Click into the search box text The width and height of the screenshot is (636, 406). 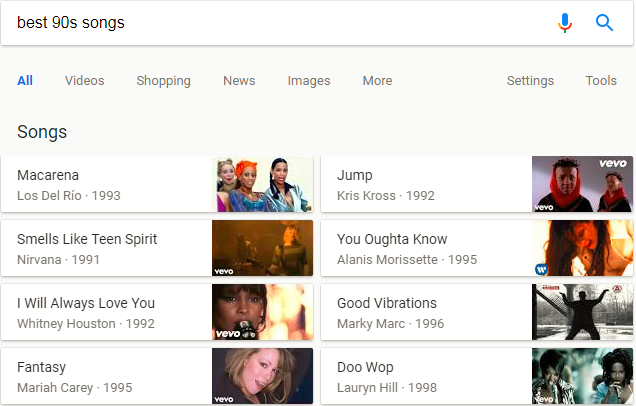(x=71, y=23)
